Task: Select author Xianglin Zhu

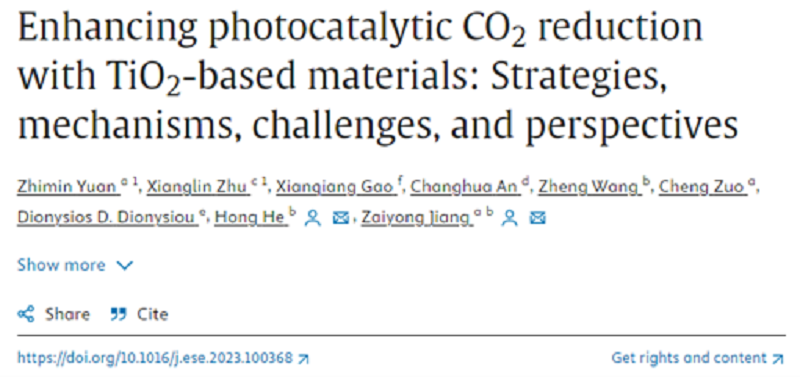Action: (x=196, y=187)
